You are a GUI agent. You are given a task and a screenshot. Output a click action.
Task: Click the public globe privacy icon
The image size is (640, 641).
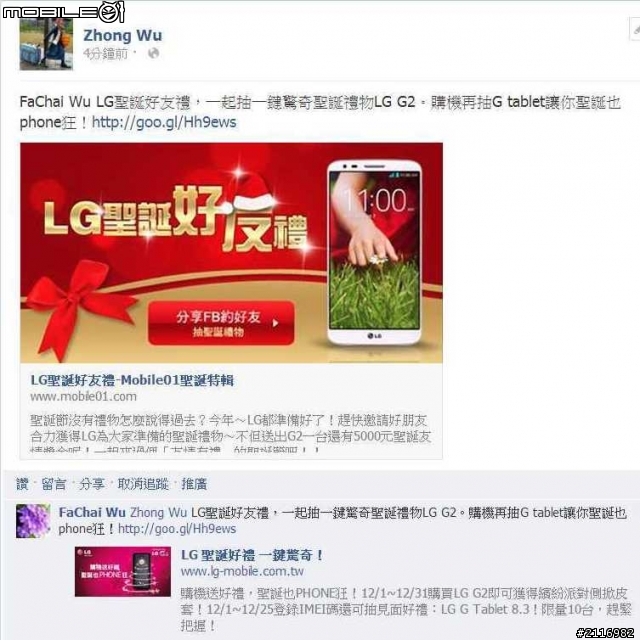[x=153, y=53]
